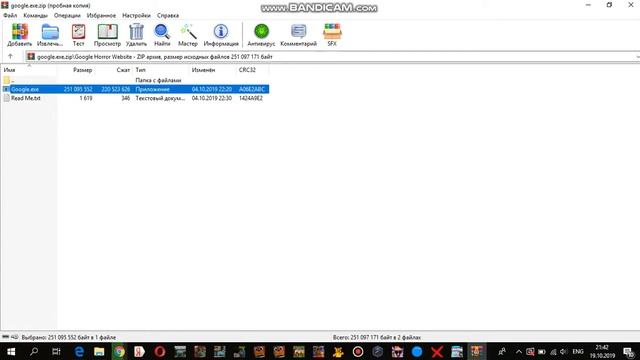Click CRC32 value 1424A9E2
Viewport: 640px width, 360px height.
pos(251,98)
